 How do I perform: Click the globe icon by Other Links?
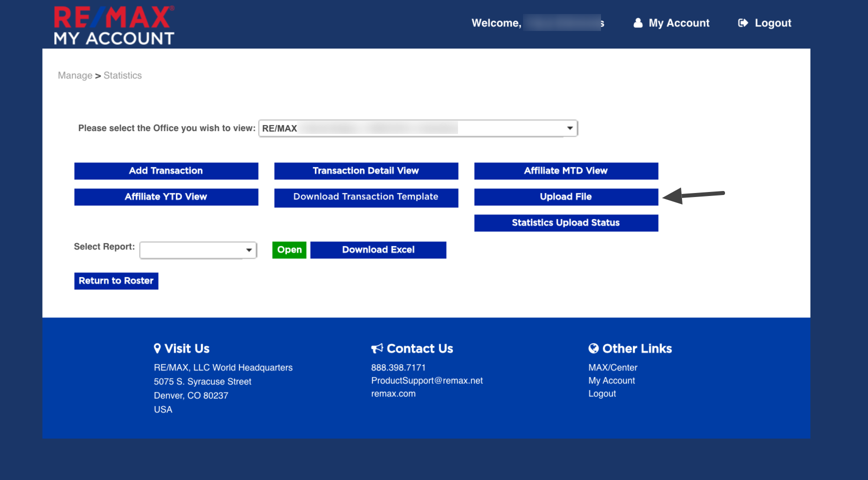pyautogui.click(x=593, y=348)
